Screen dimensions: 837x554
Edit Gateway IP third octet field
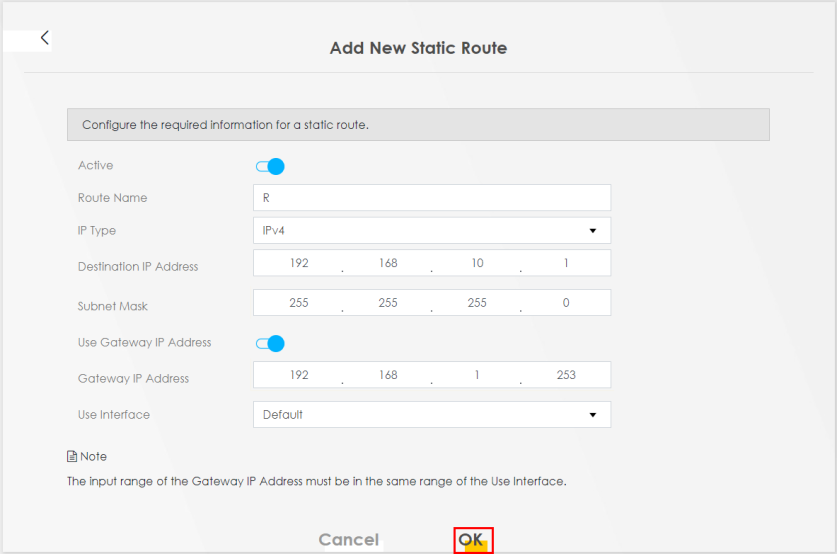coord(477,375)
